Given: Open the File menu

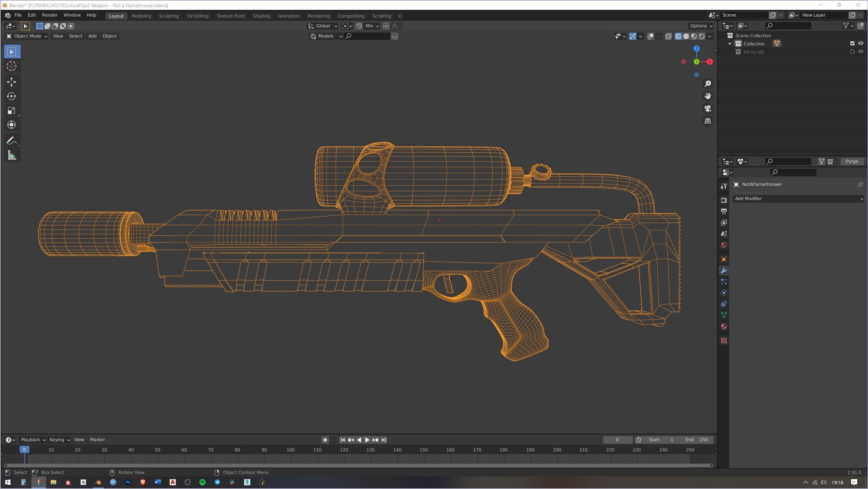Looking at the screenshot, I should tap(18, 15).
